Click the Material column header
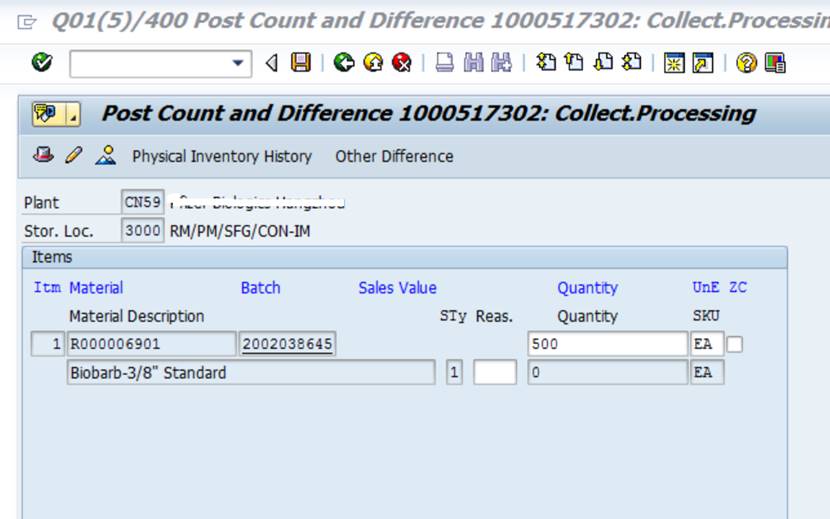Viewport: 830px width, 519px height. tap(96, 288)
